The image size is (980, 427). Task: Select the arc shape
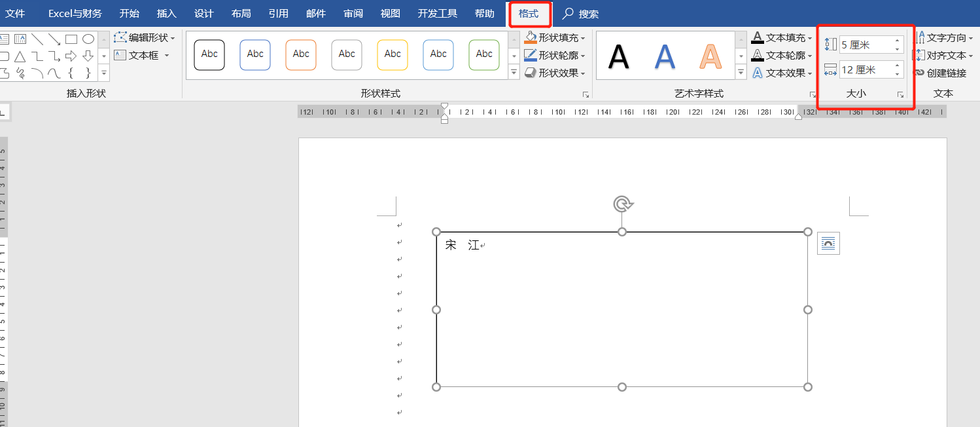point(37,73)
